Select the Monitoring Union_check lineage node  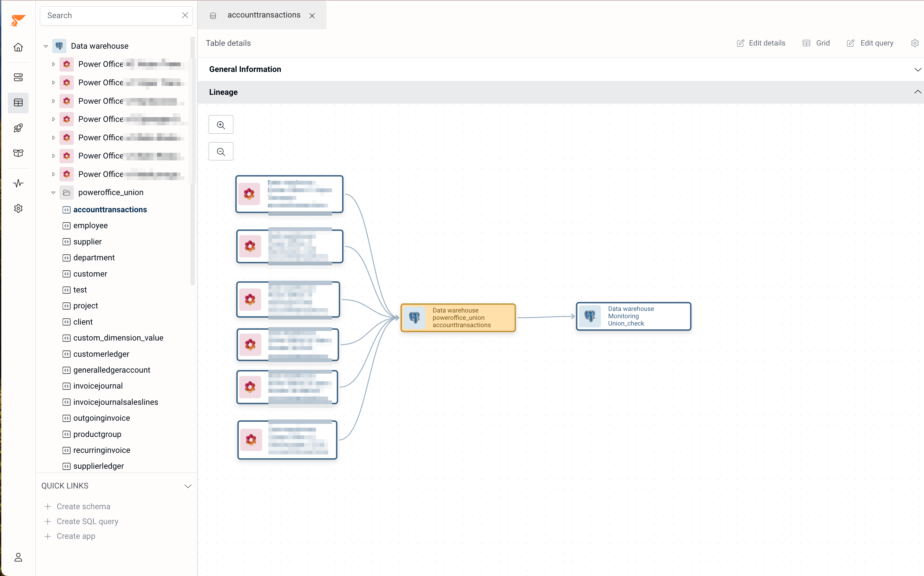[x=633, y=316]
